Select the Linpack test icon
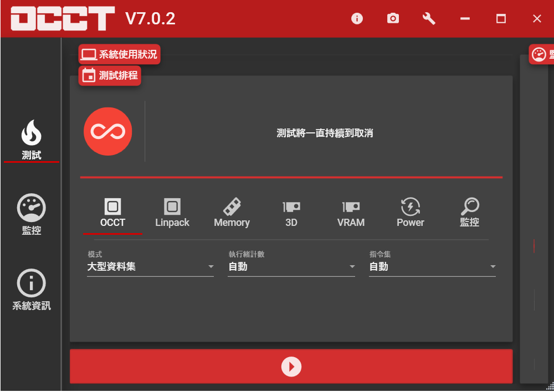This screenshot has height=392, width=554. pos(172,213)
